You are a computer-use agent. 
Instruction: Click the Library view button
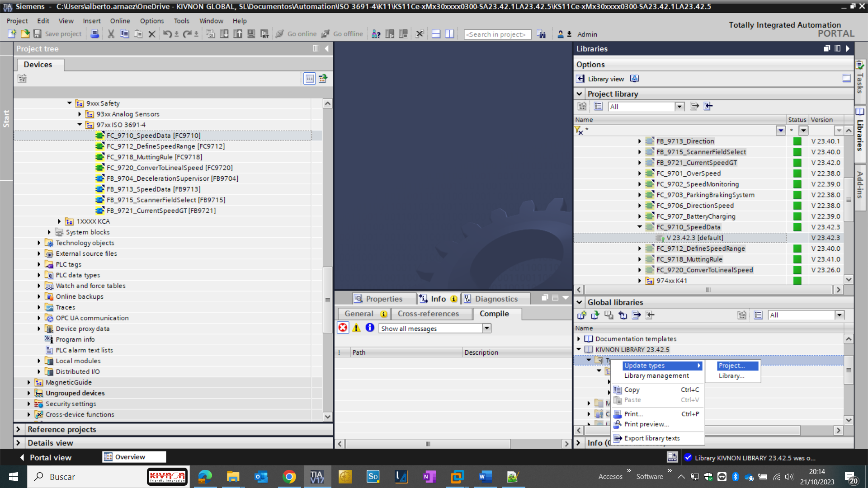600,79
